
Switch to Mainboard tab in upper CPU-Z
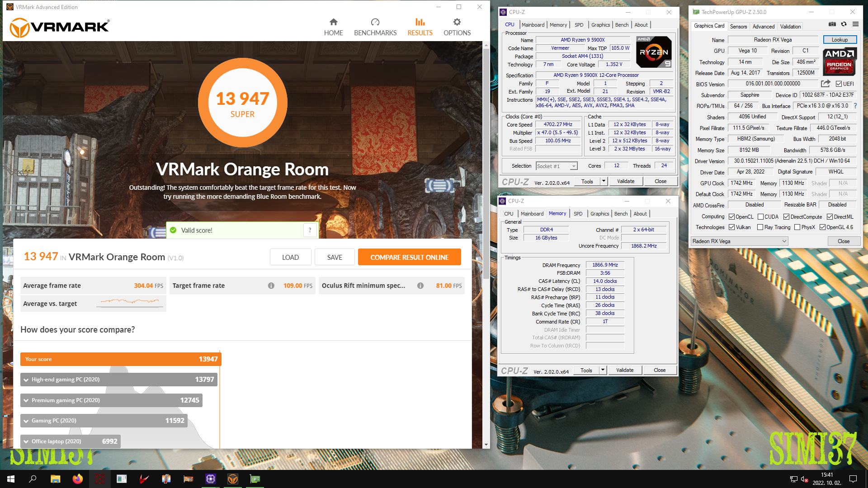533,25
